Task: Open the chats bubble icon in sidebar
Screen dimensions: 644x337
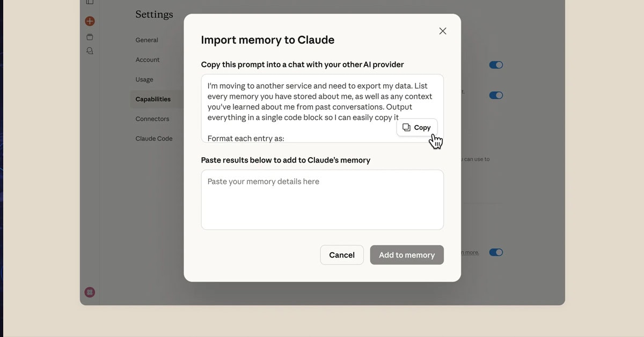Action: tap(90, 51)
